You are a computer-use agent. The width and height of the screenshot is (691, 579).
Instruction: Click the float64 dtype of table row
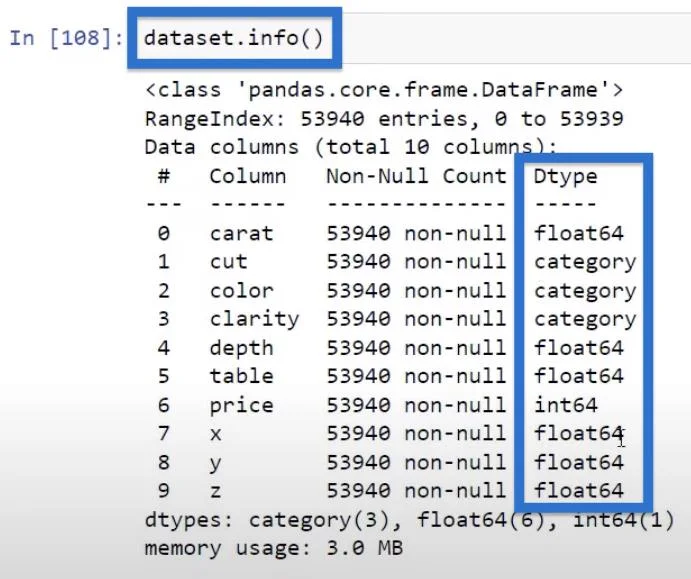pyautogui.click(x=579, y=377)
